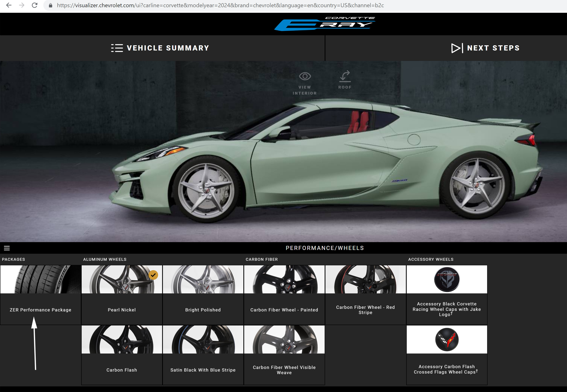This screenshot has width=567, height=392.
Task: Open the hamburger menu beside Performance/Wheels
Action: (7, 248)
